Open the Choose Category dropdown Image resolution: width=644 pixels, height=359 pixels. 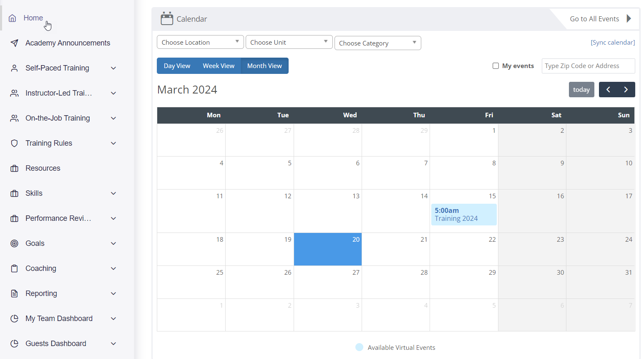(x=377, y=43)
